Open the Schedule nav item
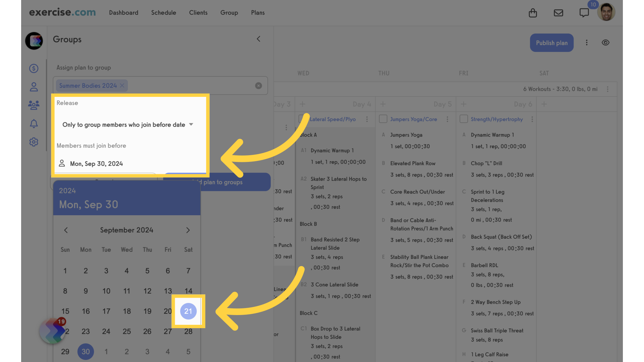 coord(163,12)
